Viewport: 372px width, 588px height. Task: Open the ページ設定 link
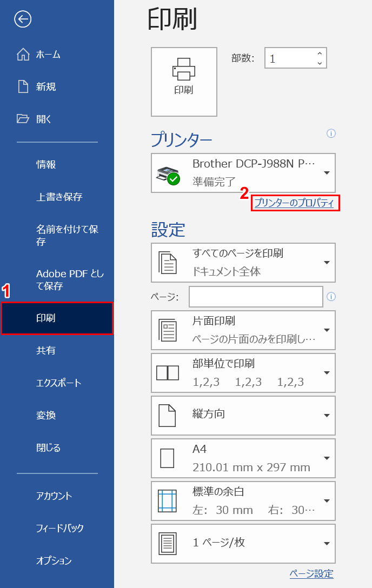pos(311,574)
